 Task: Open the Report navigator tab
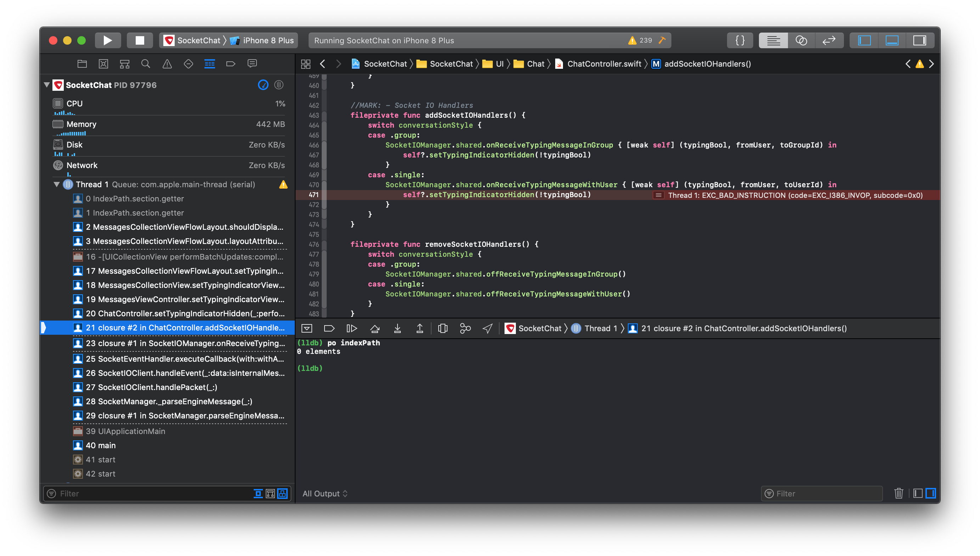[x=252, y=64]
